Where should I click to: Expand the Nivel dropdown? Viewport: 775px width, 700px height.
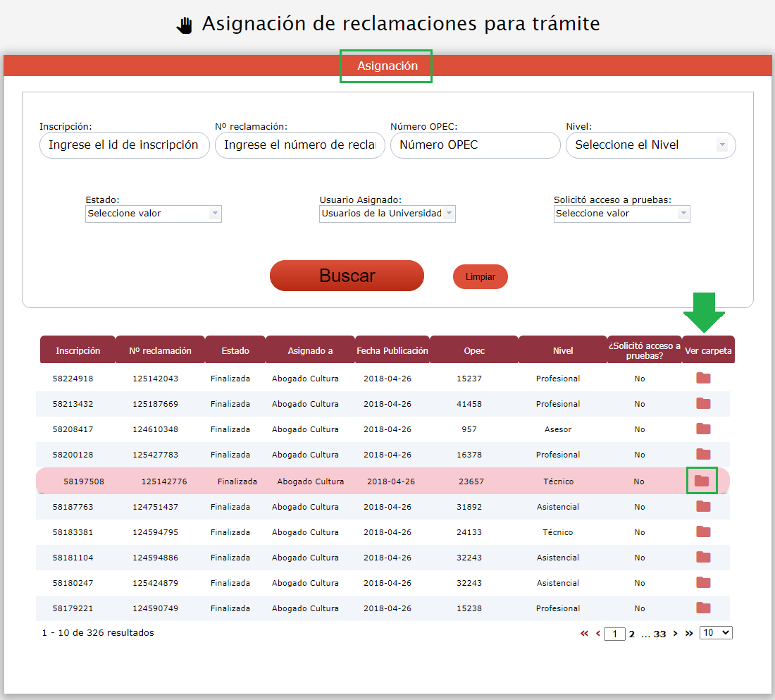pyautogui.click(x=650, y=145)
